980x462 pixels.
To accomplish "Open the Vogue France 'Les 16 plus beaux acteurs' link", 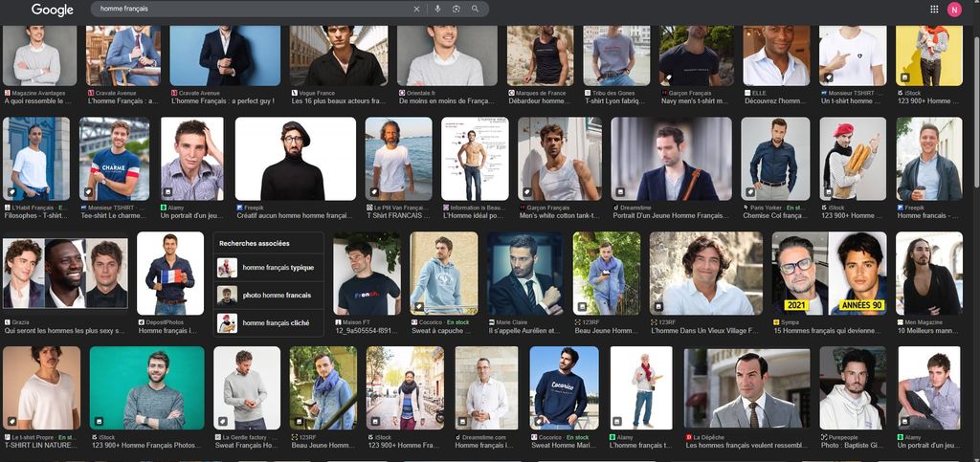I will tap(334, 100).
